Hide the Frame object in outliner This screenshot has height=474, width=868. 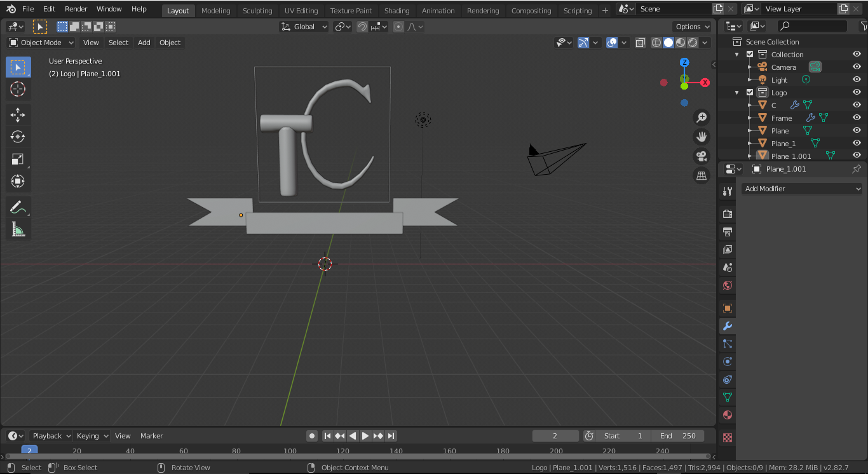click(857, 118)
